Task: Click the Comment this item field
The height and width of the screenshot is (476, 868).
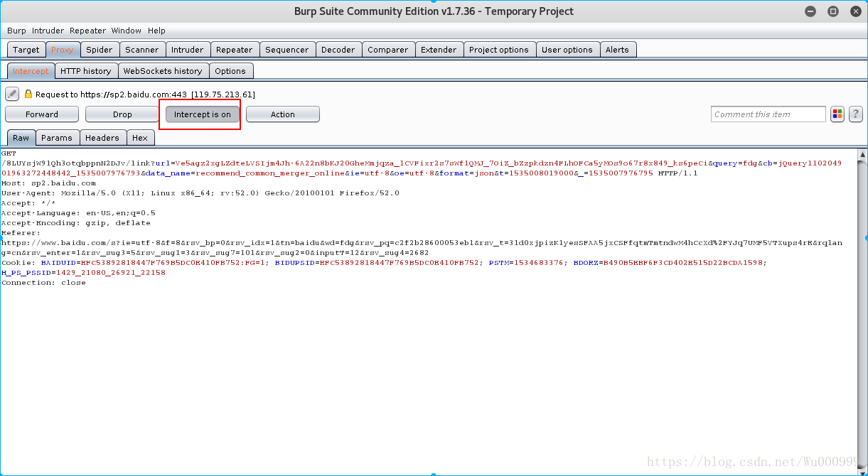Action: click(x=768, y=114)
